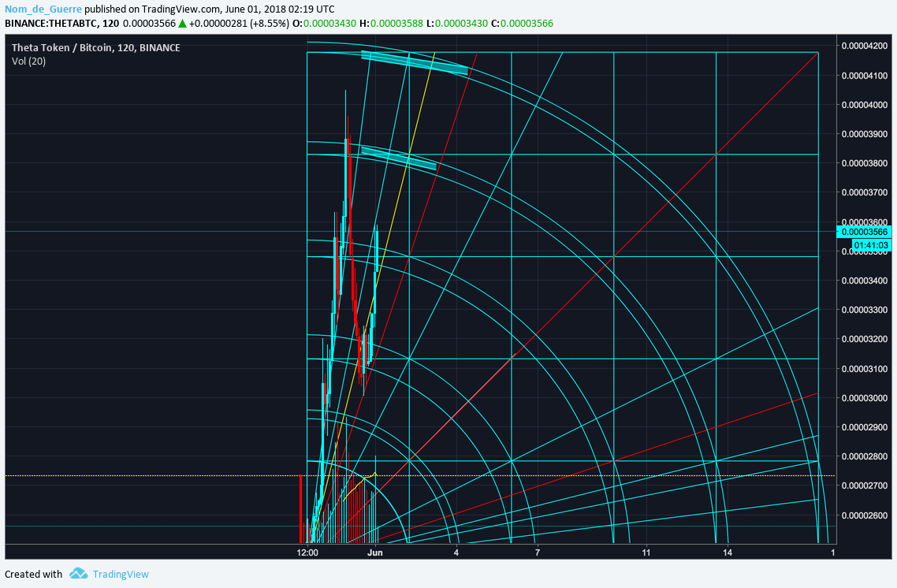Click the current price label 0.00003566
This screenshot has width=897, height=588.
coord(865,232)
